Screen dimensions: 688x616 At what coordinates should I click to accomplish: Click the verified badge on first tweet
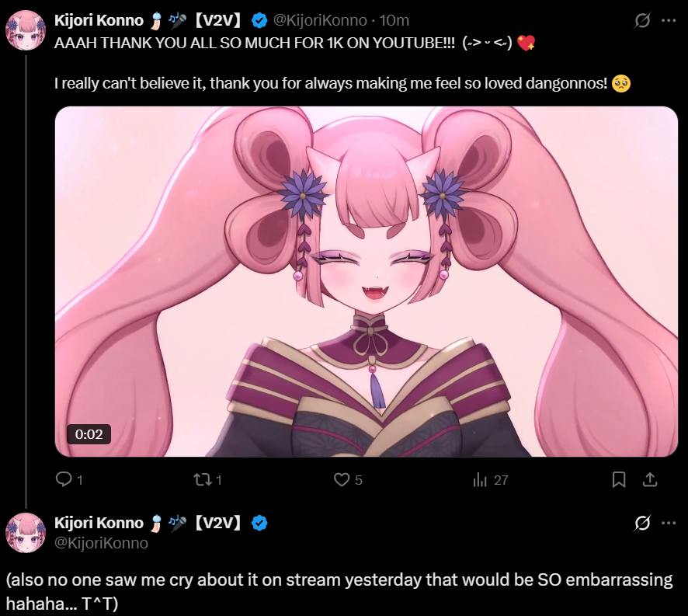(259, 20)
